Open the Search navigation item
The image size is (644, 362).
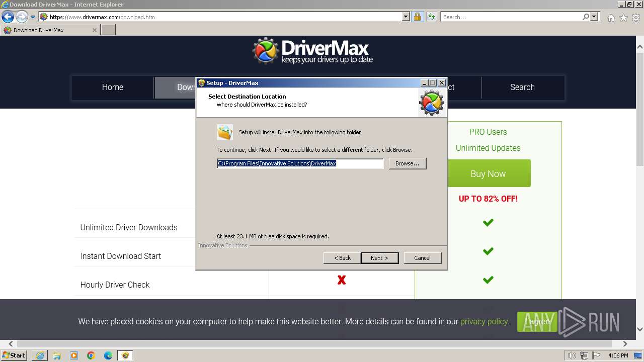[x=522, y=87]
